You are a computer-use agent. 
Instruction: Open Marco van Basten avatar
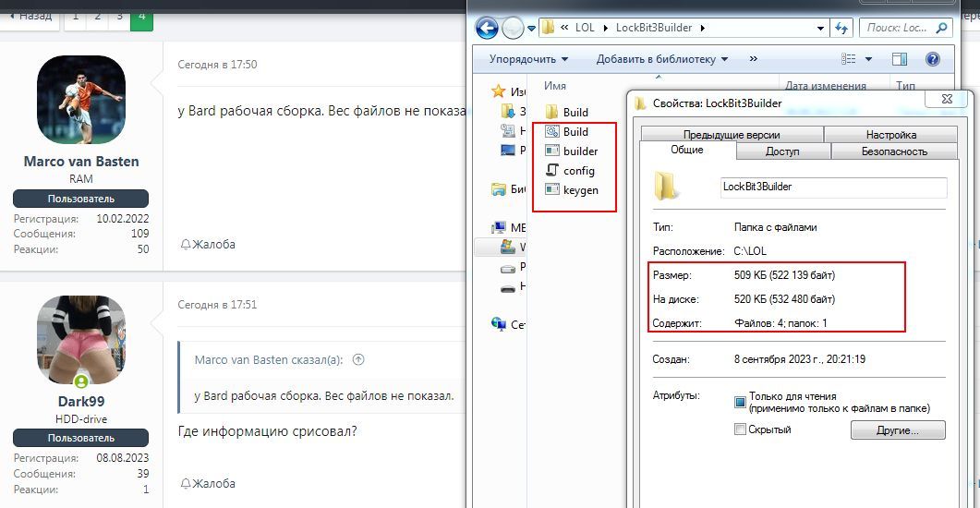[x=81, y=100]
